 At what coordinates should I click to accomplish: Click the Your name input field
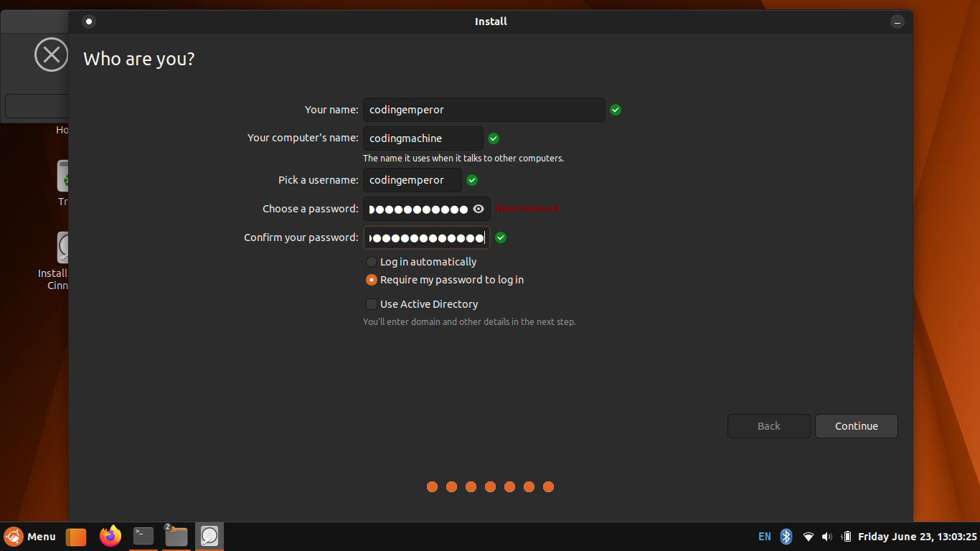(484, 110)
